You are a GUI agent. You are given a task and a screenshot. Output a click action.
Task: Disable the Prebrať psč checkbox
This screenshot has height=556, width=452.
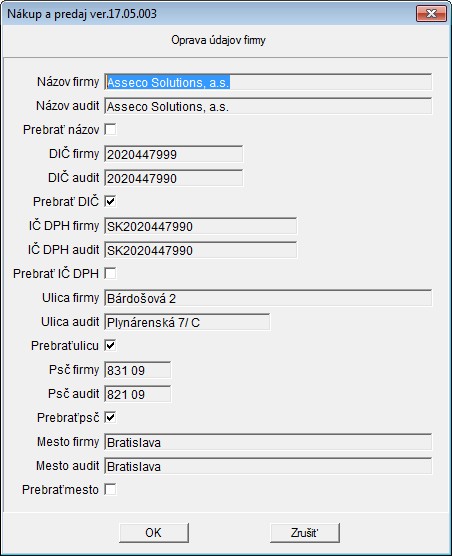110,417
